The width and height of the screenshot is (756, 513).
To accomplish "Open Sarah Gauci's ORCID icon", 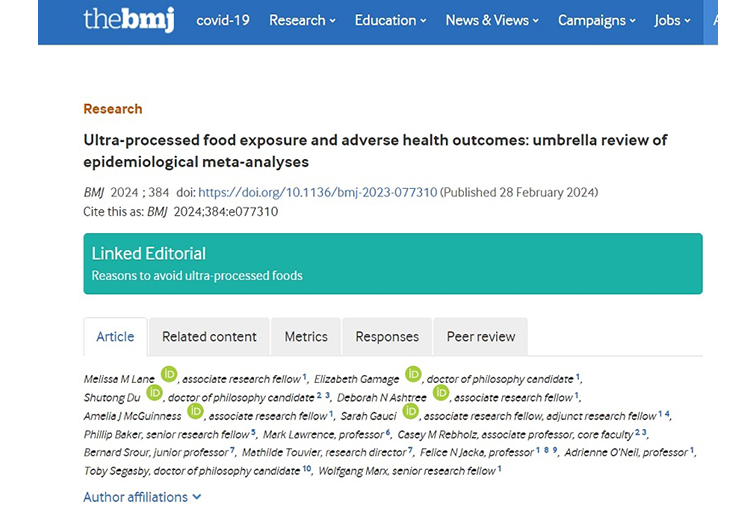I will [x=410, y=411].
